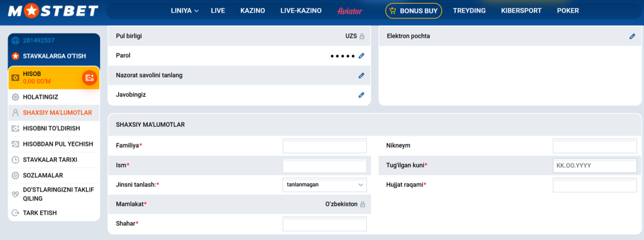The height and width of the screenshot is (240, 644).
Task: Click the Hujjat raqami input field
Action: point(595,185)
